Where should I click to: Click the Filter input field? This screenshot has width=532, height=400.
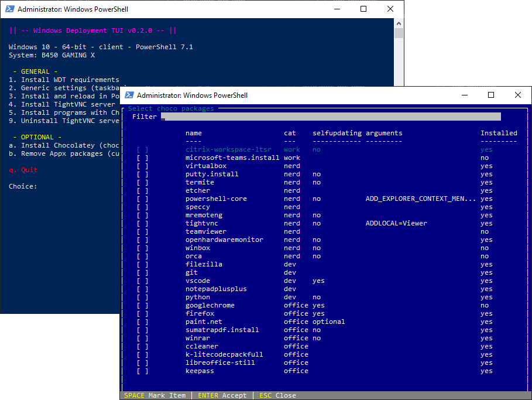[331, 117]
